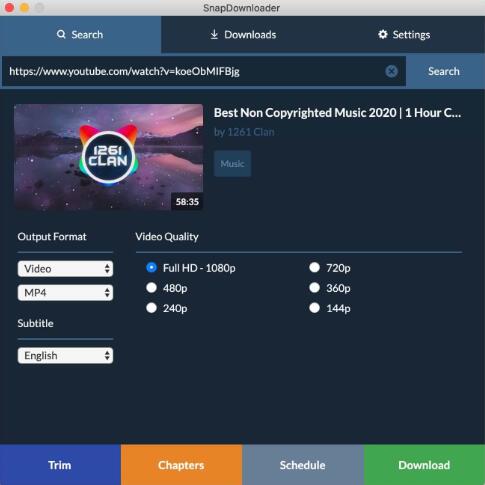Click the Search button beside the URL

[444, 71]
